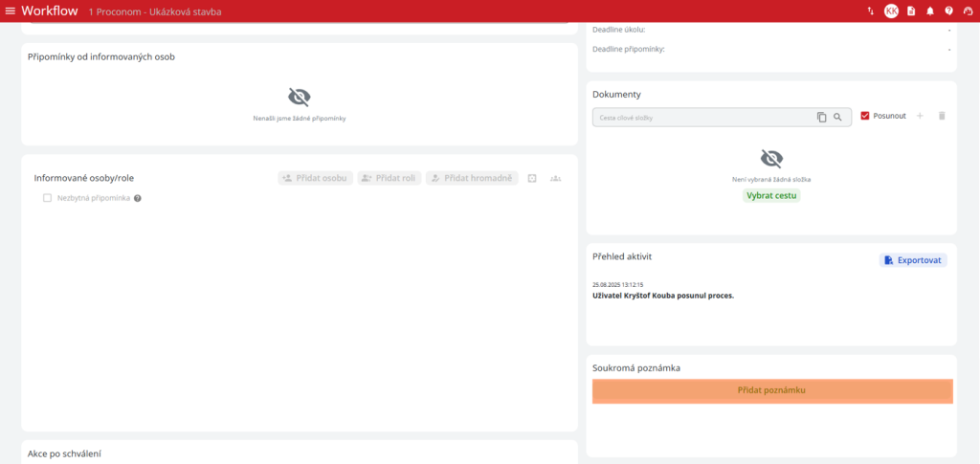Image resolution: width=980 pixels, height=464 pixels.
Task: Open help with the question mark icon
Action: click(x=948, y=11)
